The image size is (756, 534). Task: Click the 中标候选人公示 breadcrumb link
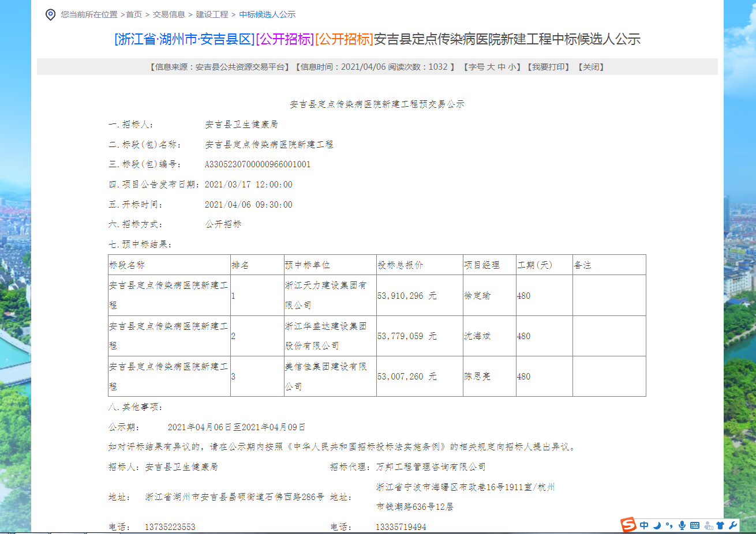click(x=267, y=14)
